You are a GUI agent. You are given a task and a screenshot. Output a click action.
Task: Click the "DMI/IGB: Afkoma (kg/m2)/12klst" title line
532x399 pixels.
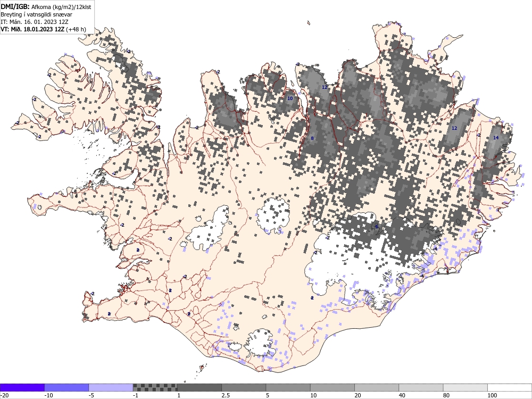coord(46,7)
